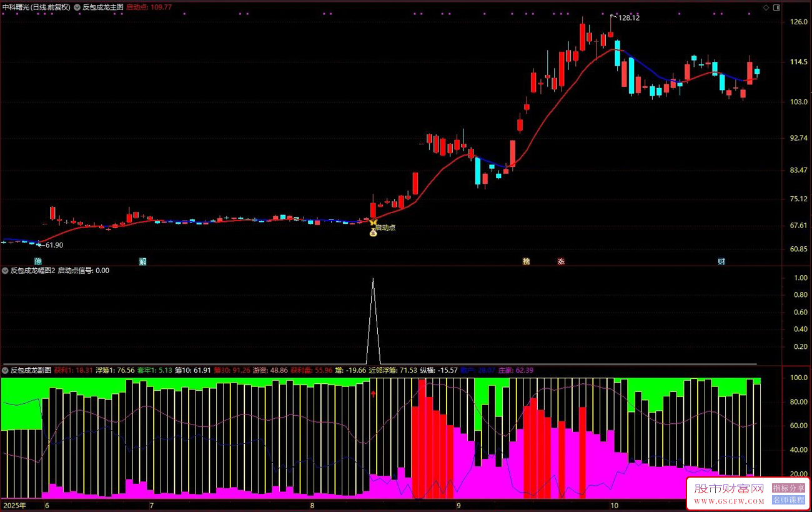The width and height of the screenshot is (812, 512).
Task: Click the 100.0 label on the 副图 axis
Action: point(799,378)
